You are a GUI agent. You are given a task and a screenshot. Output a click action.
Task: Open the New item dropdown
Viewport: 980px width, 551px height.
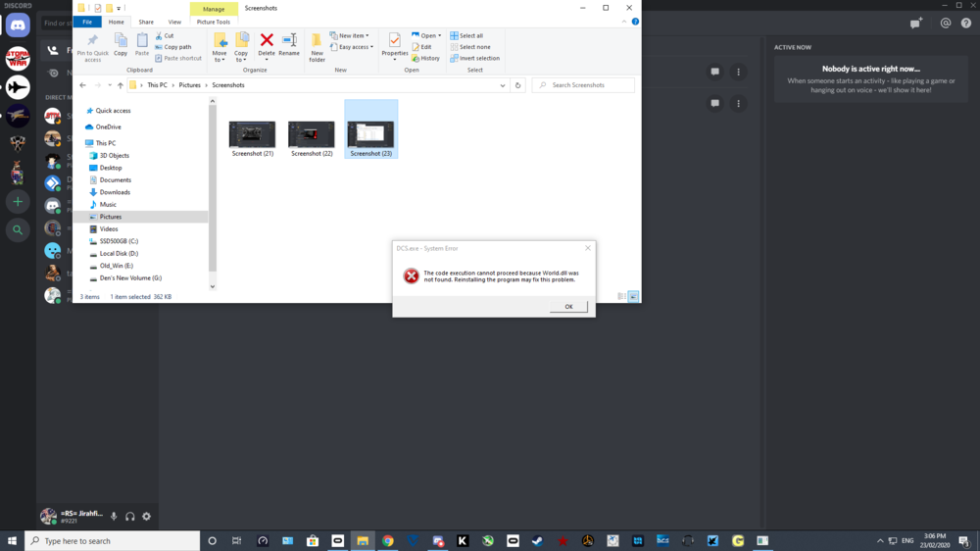pyautogui.click(x=350, y=35)
